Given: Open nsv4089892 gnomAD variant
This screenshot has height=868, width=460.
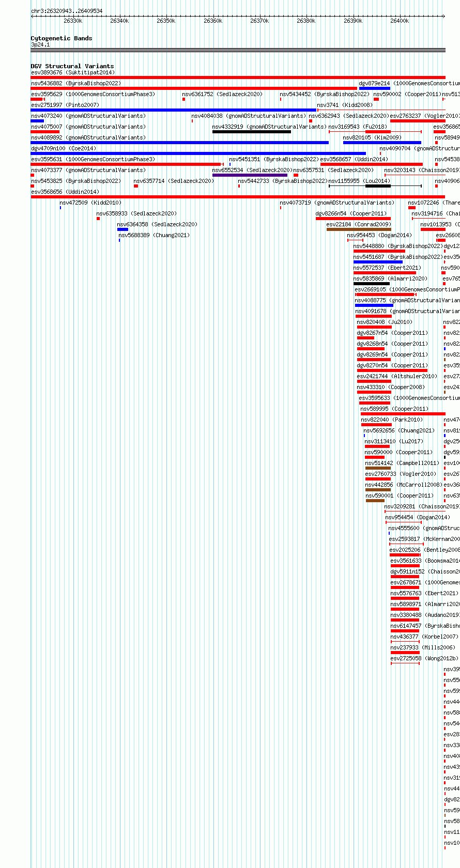Looking at the screenshot, I should pyautogui.click(x=88, y=138).
